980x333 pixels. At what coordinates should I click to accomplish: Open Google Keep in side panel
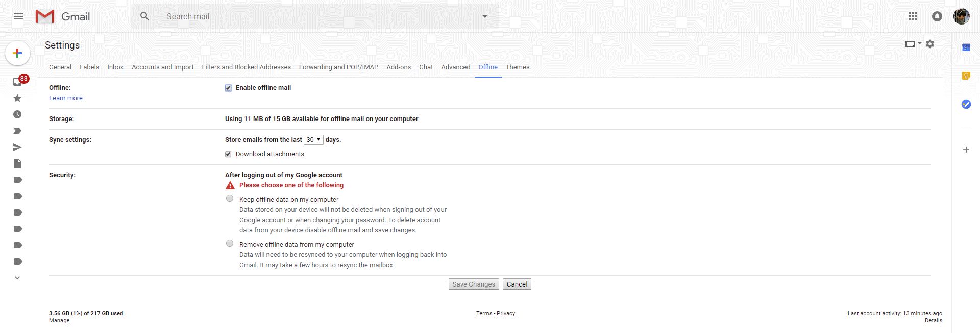click(966, 76)
